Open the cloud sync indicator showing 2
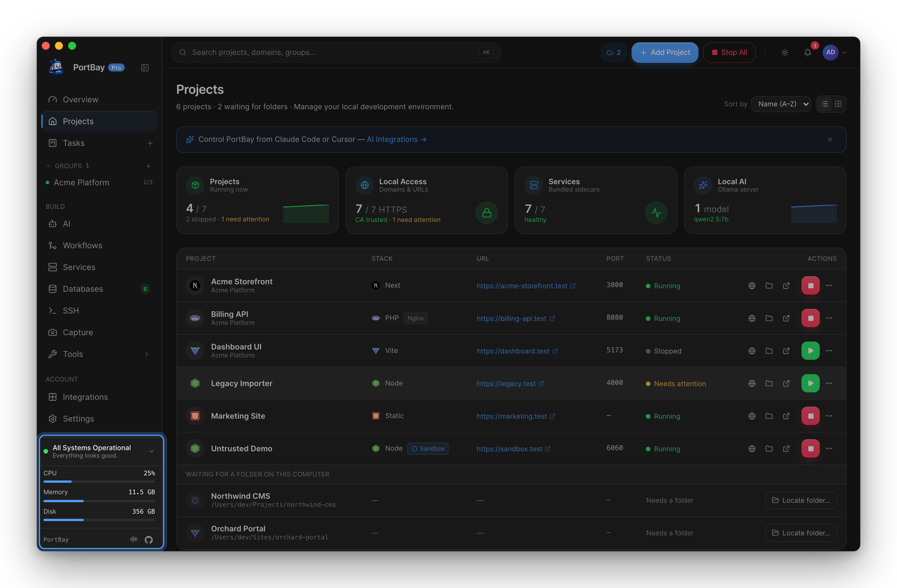The height and width of the screenshot is (588, 897). pyautogui.click(x=614, y=52)
